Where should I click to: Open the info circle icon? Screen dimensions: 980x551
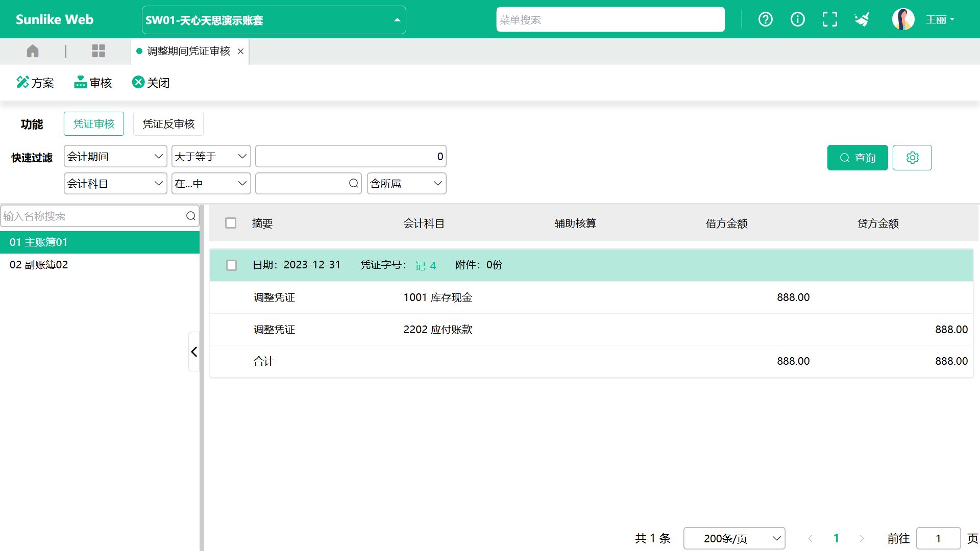point(797,19)
